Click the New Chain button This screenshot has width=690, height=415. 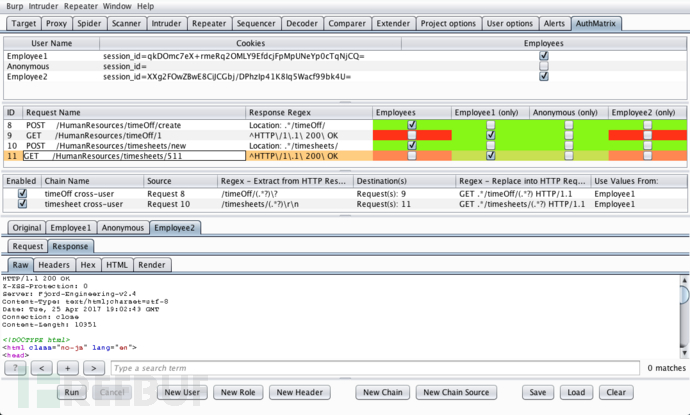point(382,392)
